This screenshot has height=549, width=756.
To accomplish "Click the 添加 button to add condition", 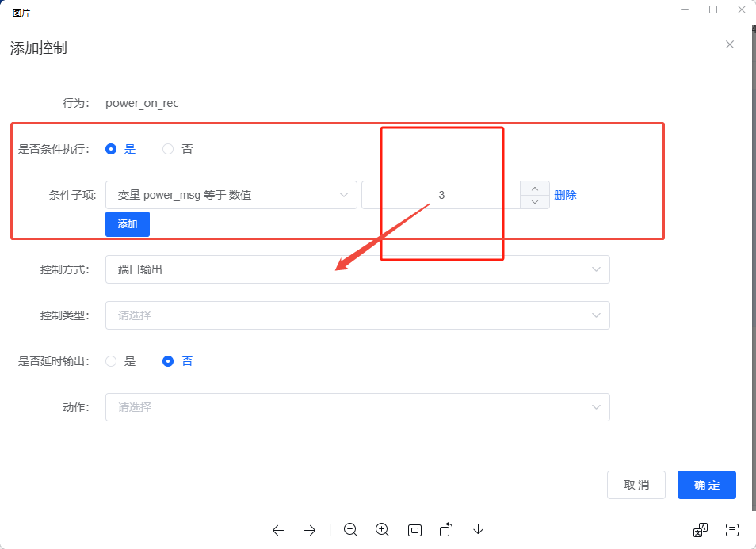I will (127, 224).
